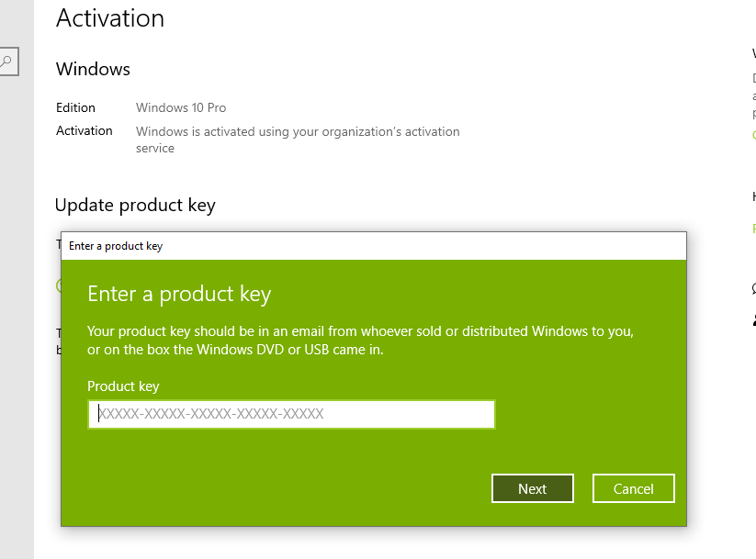
Task: Click the Product key label above the input
Action: click(123, 386)
